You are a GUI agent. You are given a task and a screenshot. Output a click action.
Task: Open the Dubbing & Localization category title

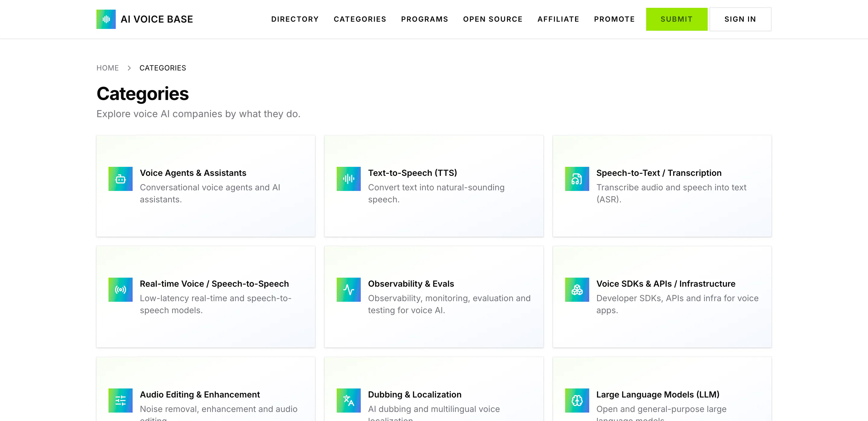coord(414,394)
